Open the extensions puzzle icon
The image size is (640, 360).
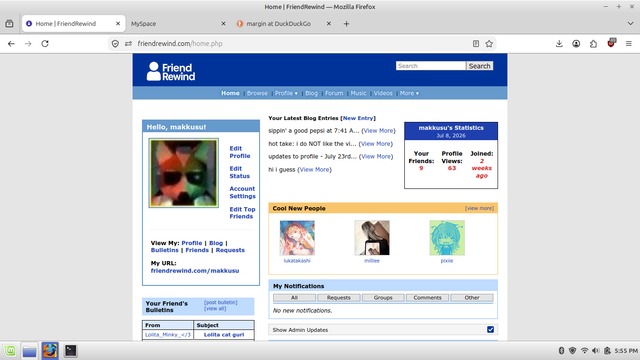tap(593, 44)
